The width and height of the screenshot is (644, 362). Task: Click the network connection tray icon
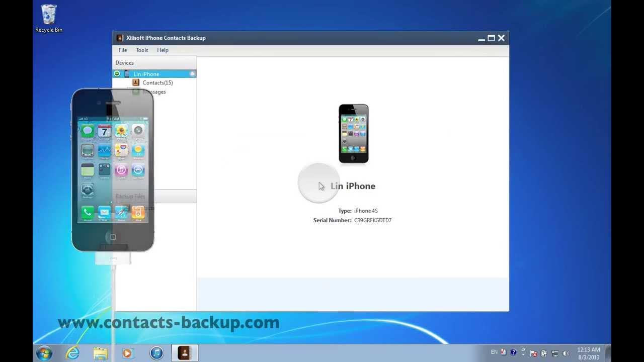[555, 353]
